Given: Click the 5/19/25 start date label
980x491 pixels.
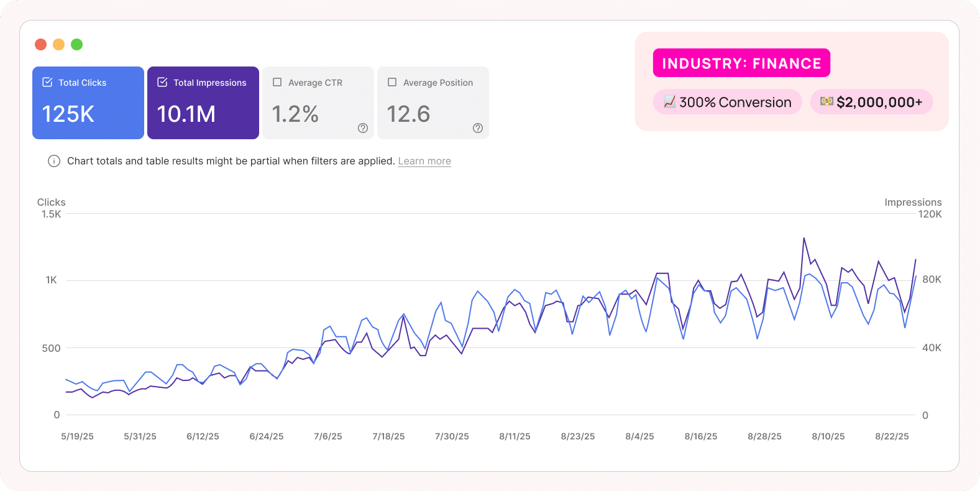Looking at the screenshot, I should pyautogui.click(x=78, y=436).
